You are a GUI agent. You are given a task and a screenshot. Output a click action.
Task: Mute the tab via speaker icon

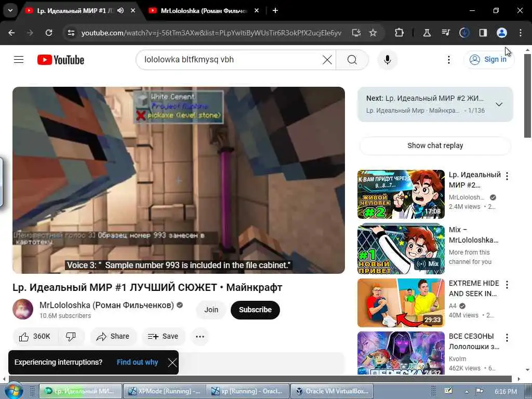[x=121, y=10]
